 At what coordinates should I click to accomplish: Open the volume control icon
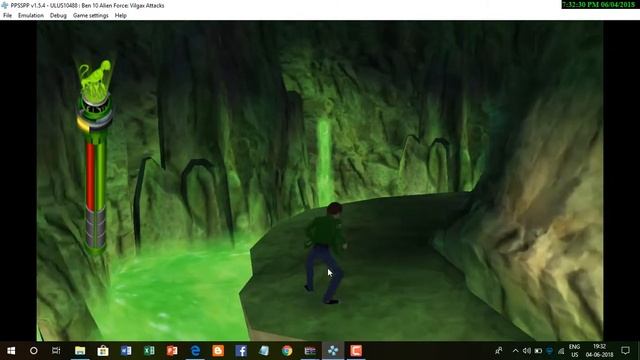click(527, 351)
